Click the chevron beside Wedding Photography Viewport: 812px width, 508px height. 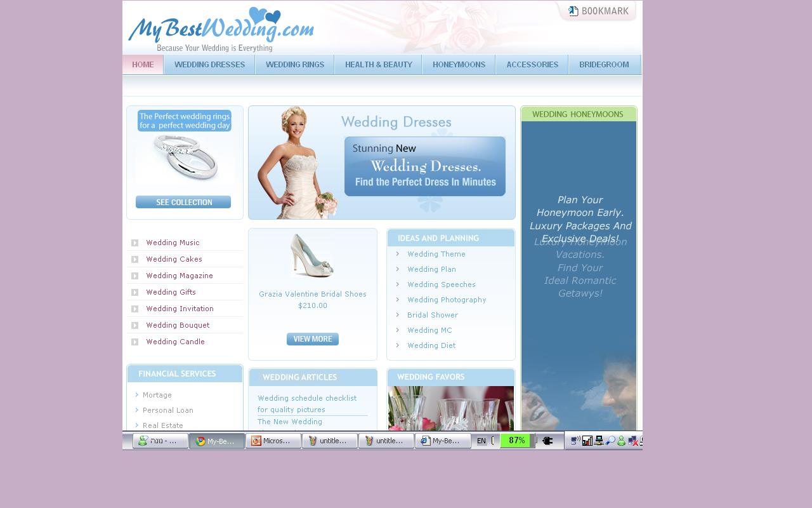tap(398, 300)
